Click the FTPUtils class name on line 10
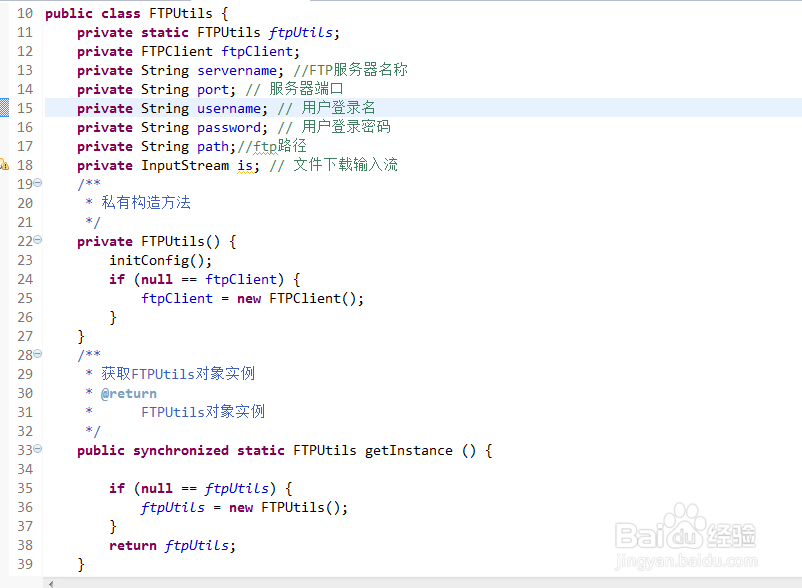The width and height of the screenshot is (802, 588). coord(180,13)
